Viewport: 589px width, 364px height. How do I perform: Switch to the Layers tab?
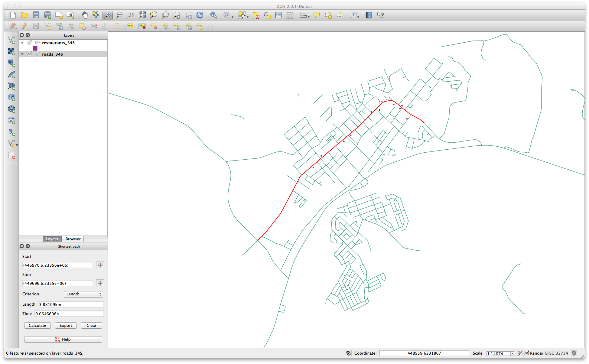[52, 239]
